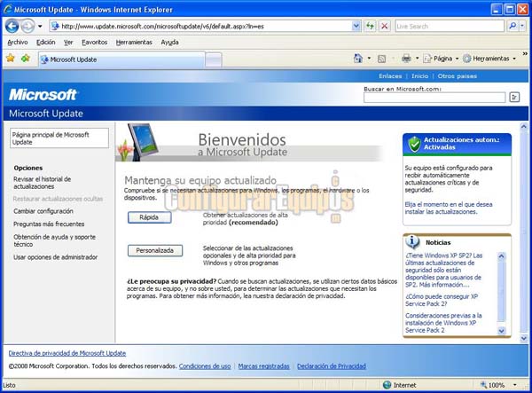Viewport: 532px width, 393px height.
Task: Click Restaurar actualizaciones ocultas option
Action: 58,199
